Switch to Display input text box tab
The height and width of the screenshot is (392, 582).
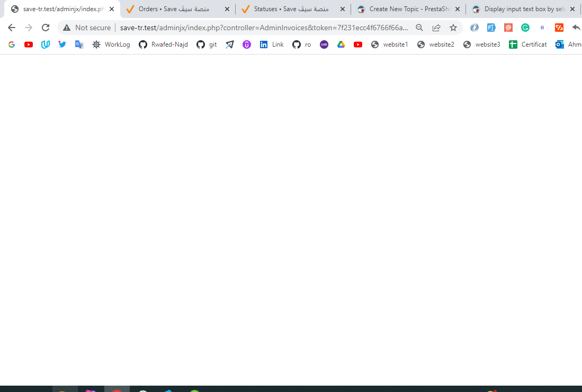(523, 9)
